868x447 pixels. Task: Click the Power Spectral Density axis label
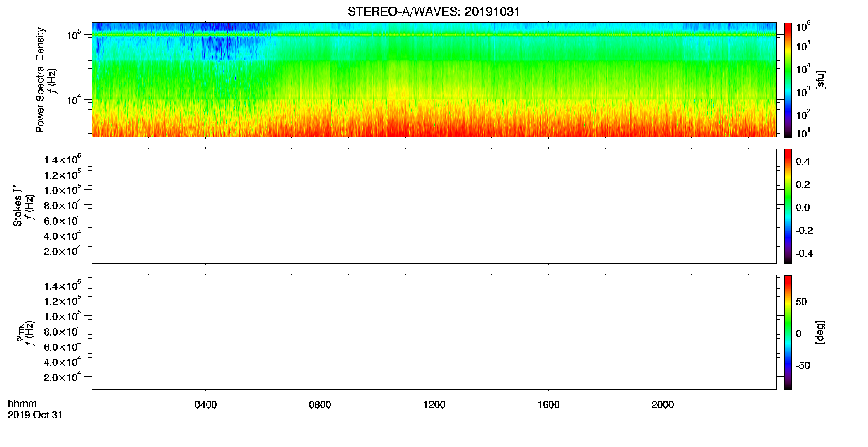40,80
